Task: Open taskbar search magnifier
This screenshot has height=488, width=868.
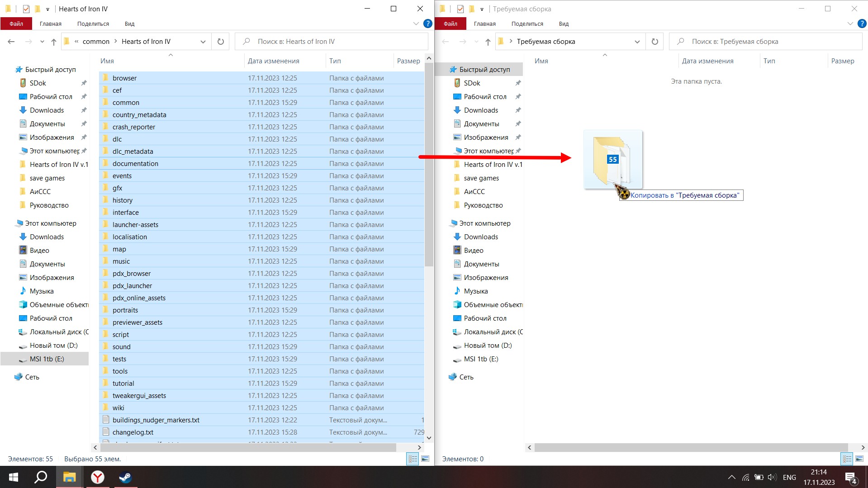Action: (x=41, y=477)
